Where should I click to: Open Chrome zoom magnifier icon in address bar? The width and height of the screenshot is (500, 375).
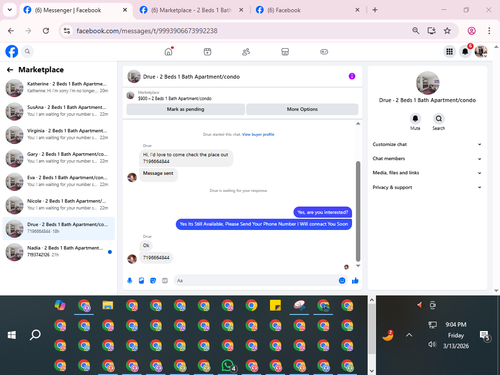click(416, 31)
